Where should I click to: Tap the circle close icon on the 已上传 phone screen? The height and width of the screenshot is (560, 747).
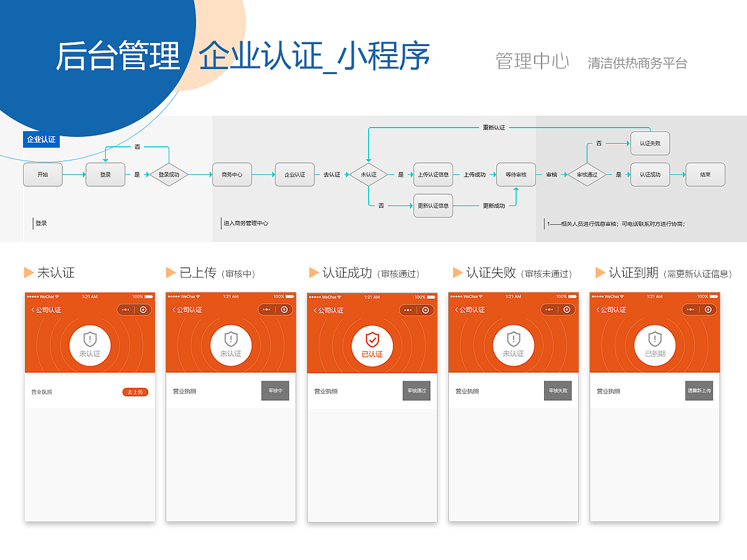coord(284,309)
